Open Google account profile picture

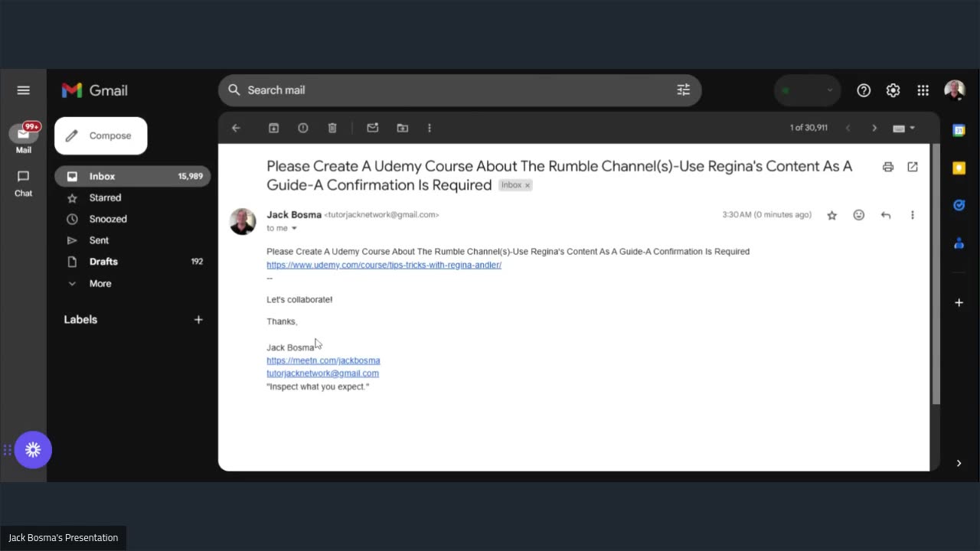955,90
